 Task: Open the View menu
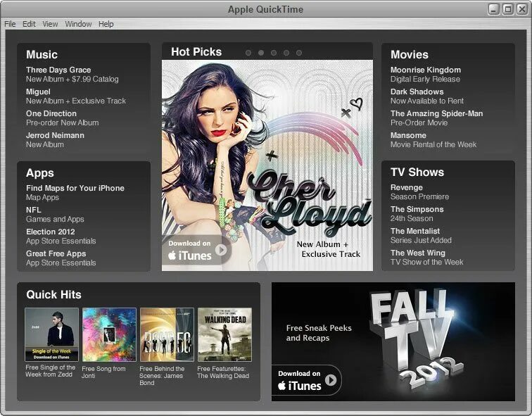(x=50, y=24)
